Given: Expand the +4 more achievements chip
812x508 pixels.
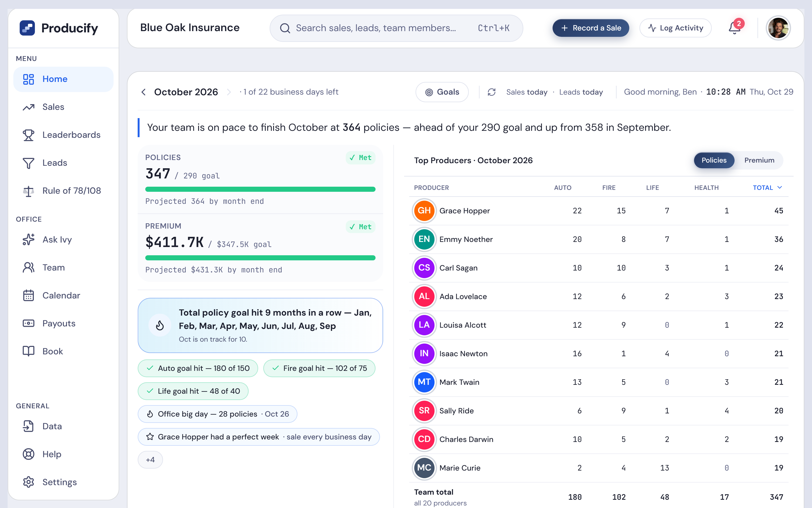Looking at the screenshot, I should pos(150,460).
